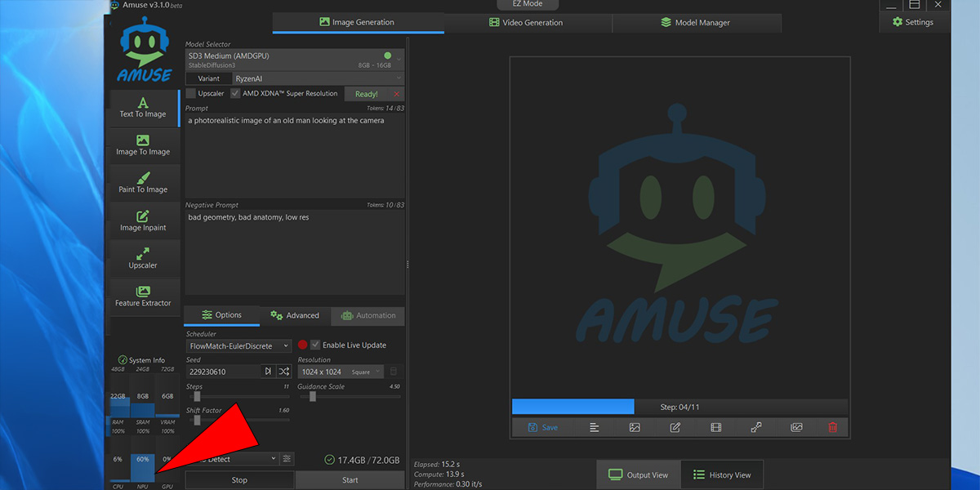Open the settings icon beside memory mode dropdown

pyautogui.click(x=287, y=459)
